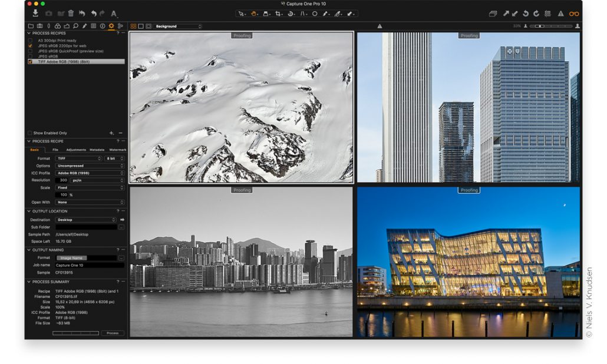Select the Crop tool in the toolbar
607x364 pixels.
click(279, 13)
